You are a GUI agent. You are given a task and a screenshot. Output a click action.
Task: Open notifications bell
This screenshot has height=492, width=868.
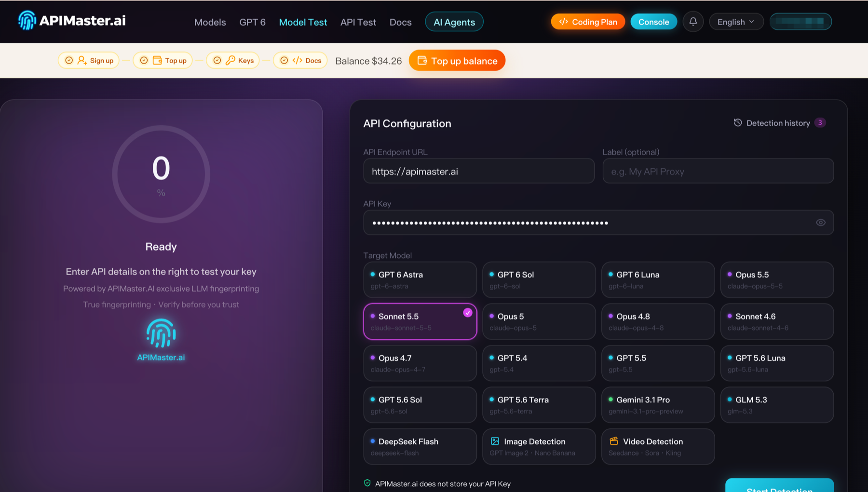693,22
